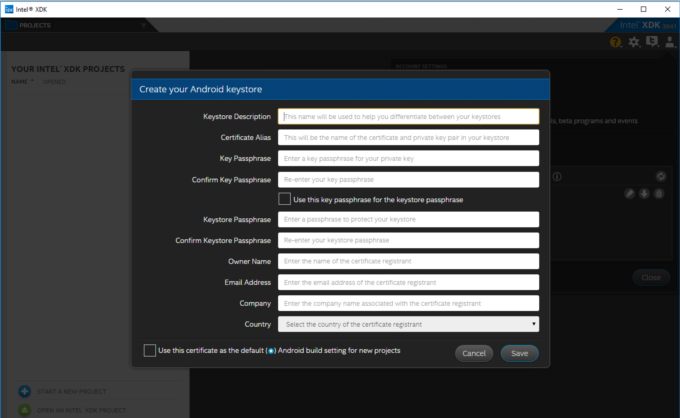This screenshot has height=418, width=680.
Task: Click the projects folder icon in top bar
Action: pyautogui.click(x=11, y=25)
